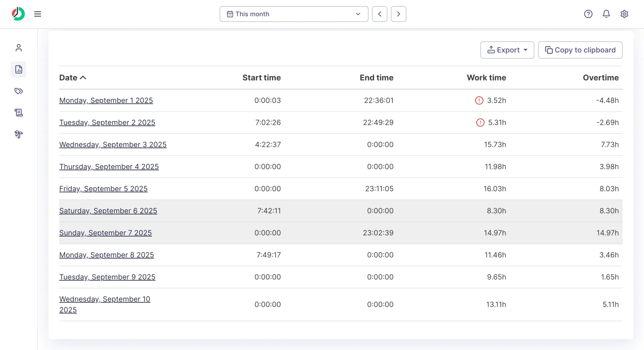Click the warning icon next to 5.31h
Viewport: 644px width, 350px height.
(480, 122)
